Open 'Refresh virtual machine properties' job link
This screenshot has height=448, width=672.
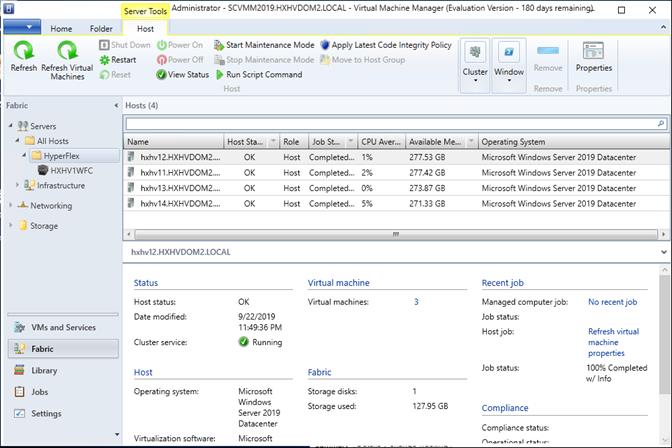[x=613, y=342]
